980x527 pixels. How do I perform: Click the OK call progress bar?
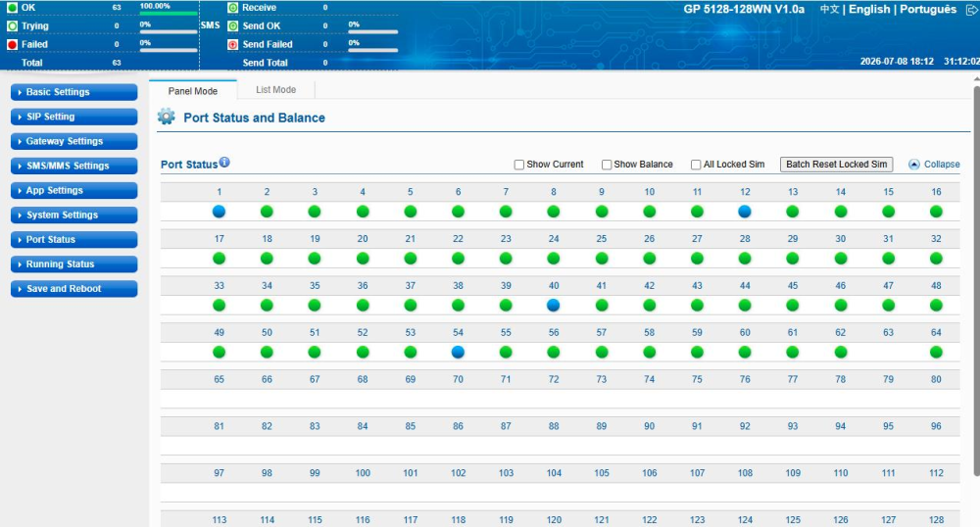(169, 13)
